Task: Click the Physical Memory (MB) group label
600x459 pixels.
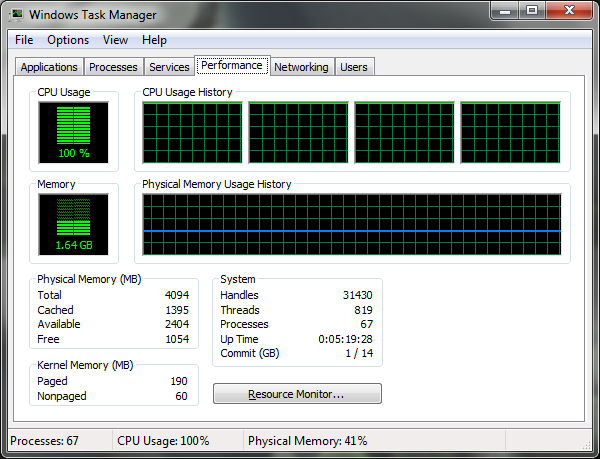Action: point(89,279)
